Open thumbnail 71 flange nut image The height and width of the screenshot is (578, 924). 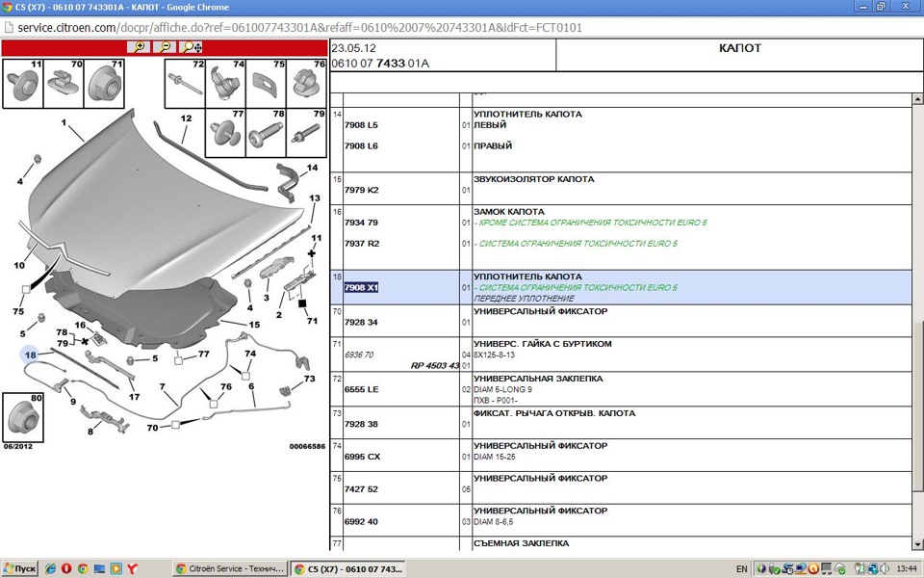pos(104,84)
